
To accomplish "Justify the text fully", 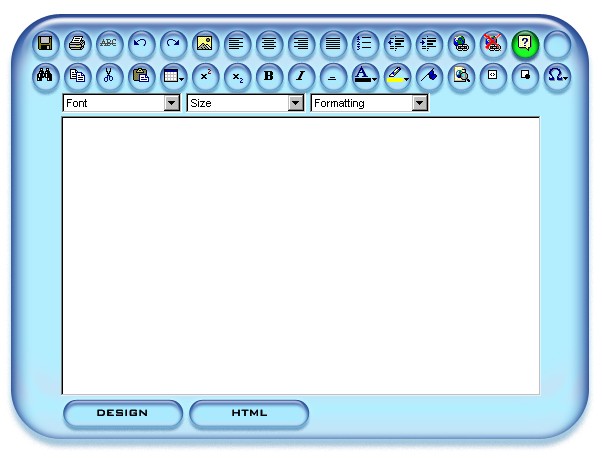I will [x=334, y=44].
